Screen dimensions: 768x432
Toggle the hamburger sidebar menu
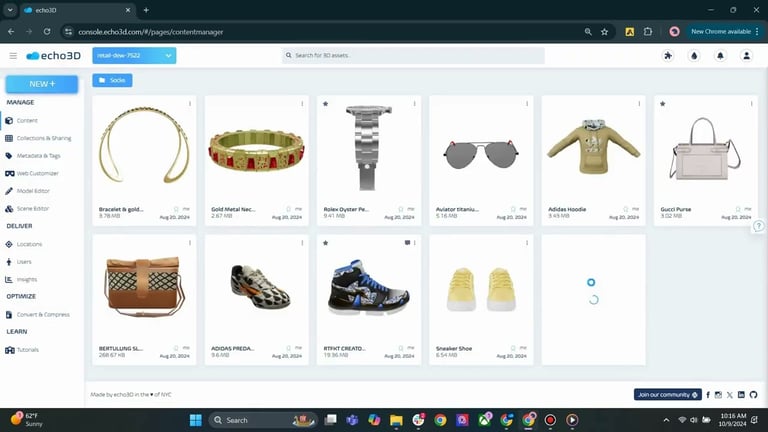pos(13,56)
